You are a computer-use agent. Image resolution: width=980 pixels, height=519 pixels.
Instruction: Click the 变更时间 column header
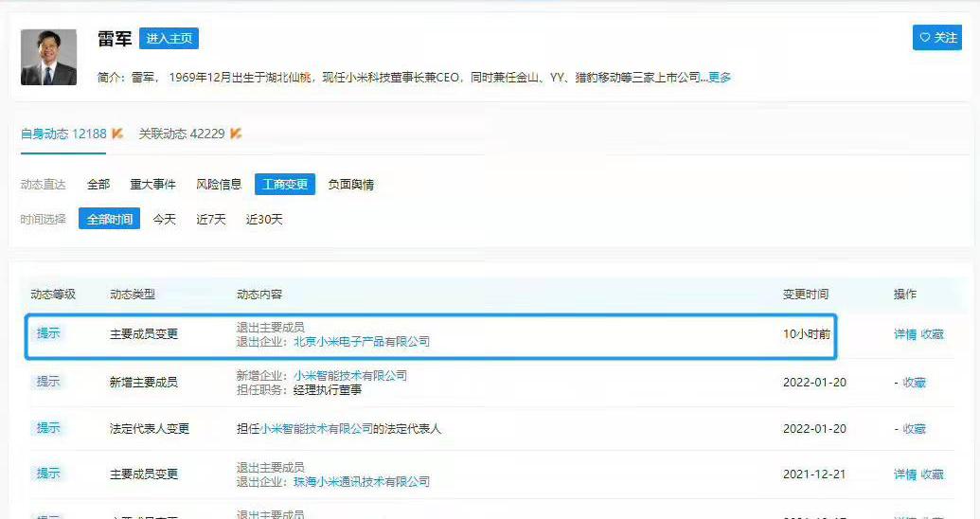pos(806,294)
